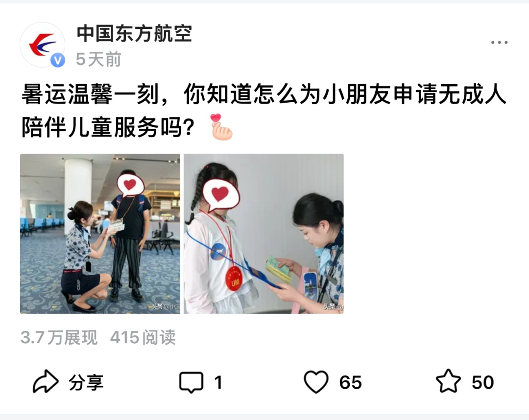Open the three-dot more options menu
The width and height of the screenshot is (529, 420).
pyautogui.click(x=499, y=43)
